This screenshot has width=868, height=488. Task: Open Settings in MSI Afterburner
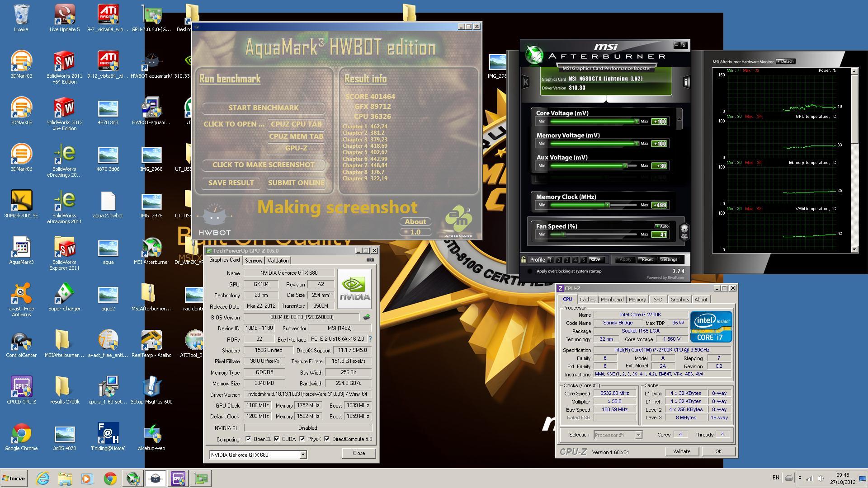[x=669, y=260]
